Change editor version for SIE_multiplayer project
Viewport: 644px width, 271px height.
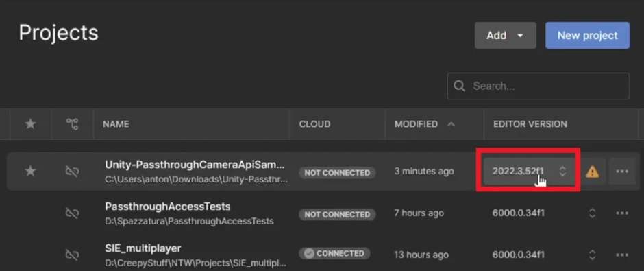[x=592, y=255]
